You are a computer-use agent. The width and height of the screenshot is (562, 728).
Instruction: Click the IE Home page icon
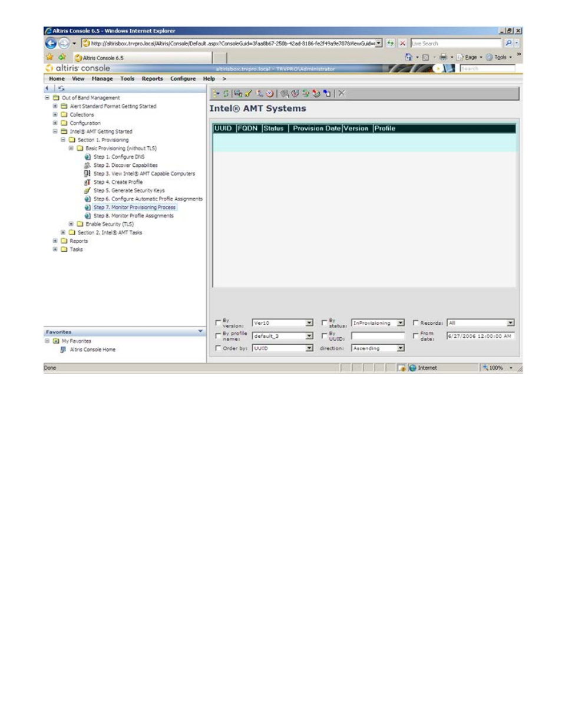tap(408, 57)
